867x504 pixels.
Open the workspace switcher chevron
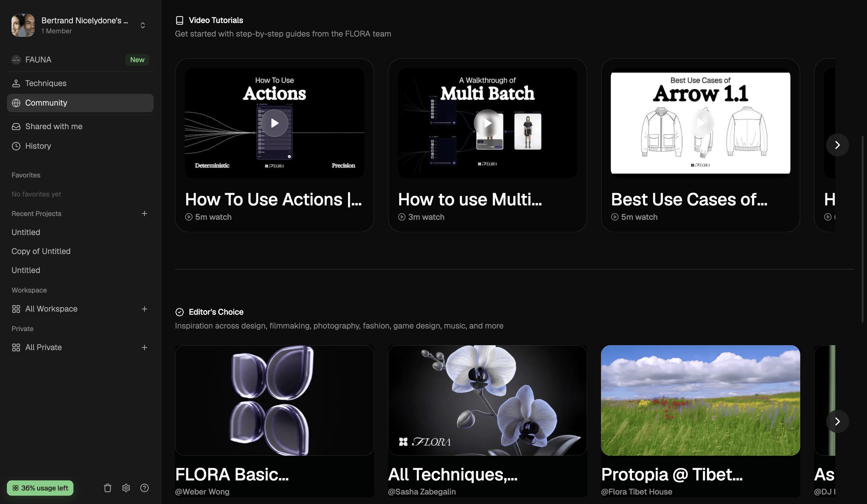pos(143,25)
